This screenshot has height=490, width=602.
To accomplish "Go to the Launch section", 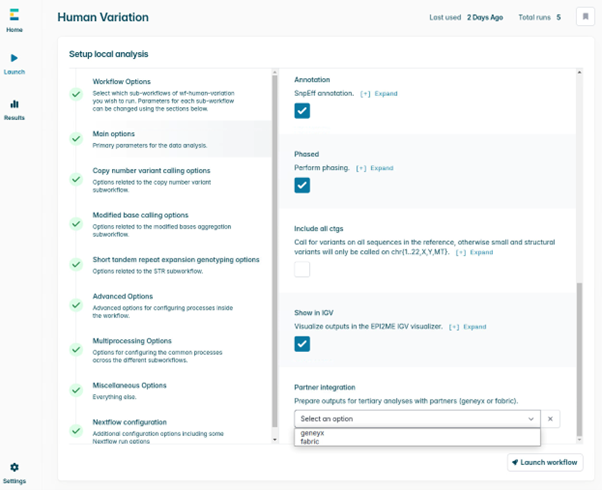I will point(14,64).
